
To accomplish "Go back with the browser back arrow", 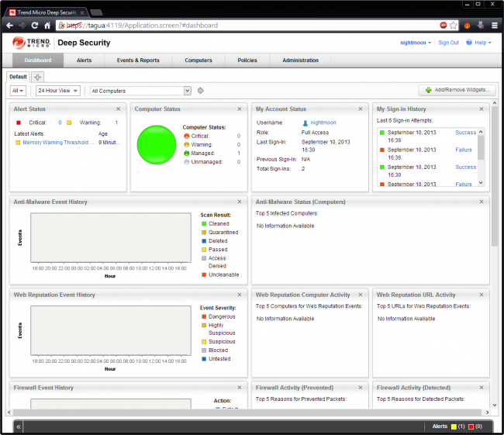I will (x=9, y=26).
